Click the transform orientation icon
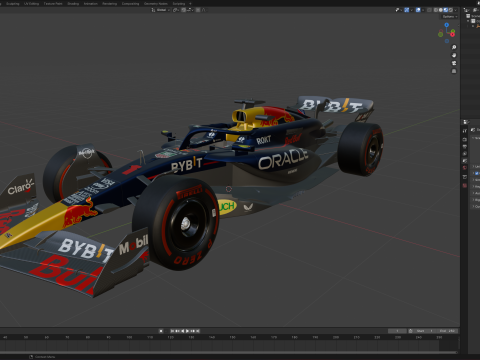 click(x=153, y=10)
